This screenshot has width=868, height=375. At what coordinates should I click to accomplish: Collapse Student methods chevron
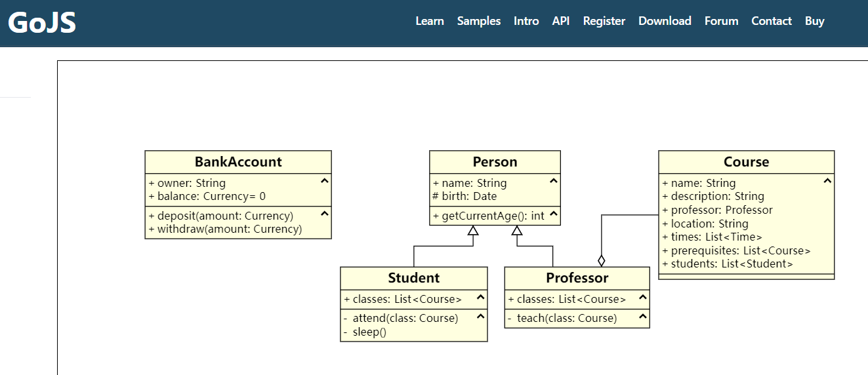[x=480, y=316]
